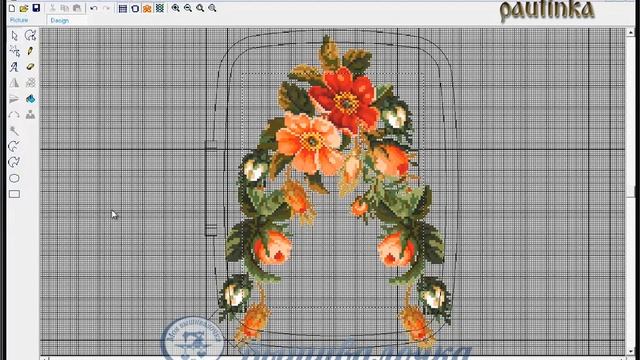Screen dimensions: 640x360
Task: Click the grayed stamp tool
Action: tap(30, 115)
